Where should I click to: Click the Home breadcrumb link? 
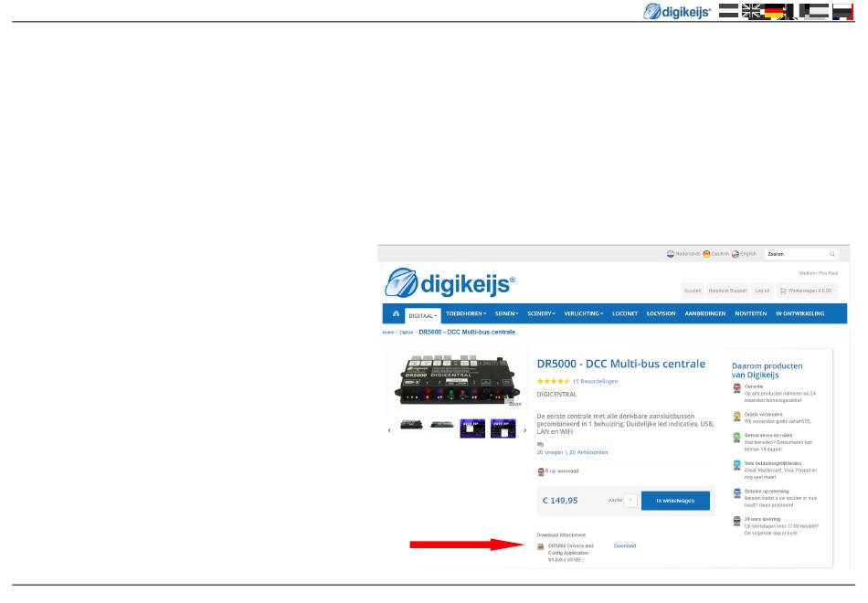coord(388,333)
